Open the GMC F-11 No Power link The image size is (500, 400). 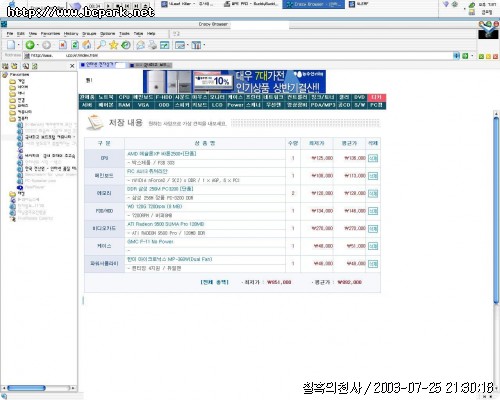(150, 242)
